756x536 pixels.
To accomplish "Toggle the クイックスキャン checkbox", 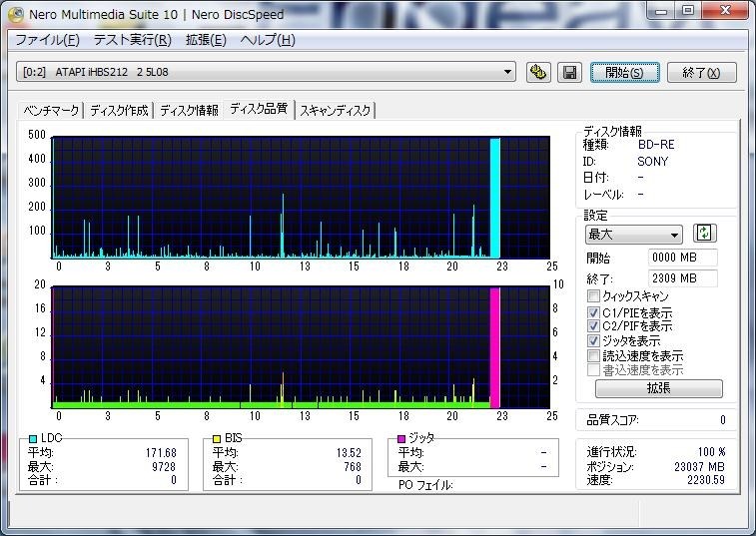I will click(x=593, y=295).
